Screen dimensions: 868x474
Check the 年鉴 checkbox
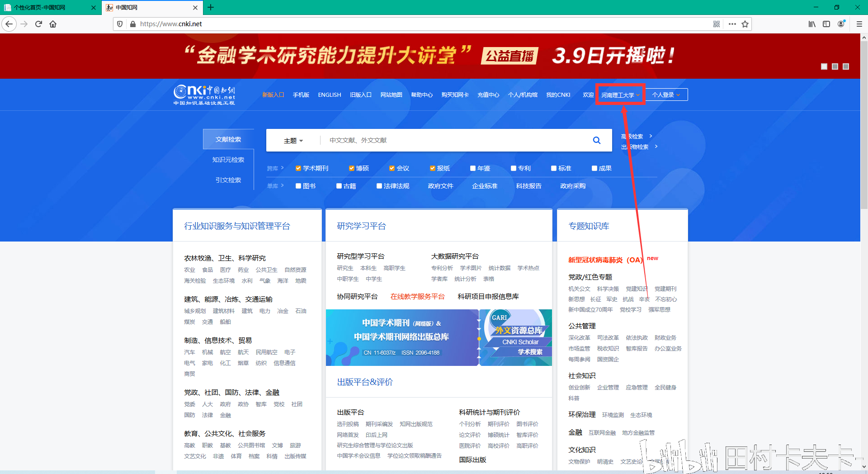pos(473,168)
